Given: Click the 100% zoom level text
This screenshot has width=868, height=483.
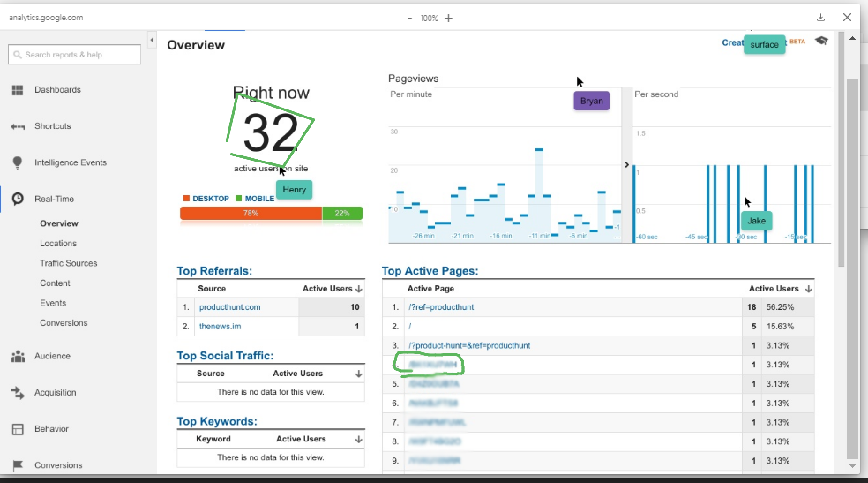Looking at the screenshot, I should (x=429, y=19).
